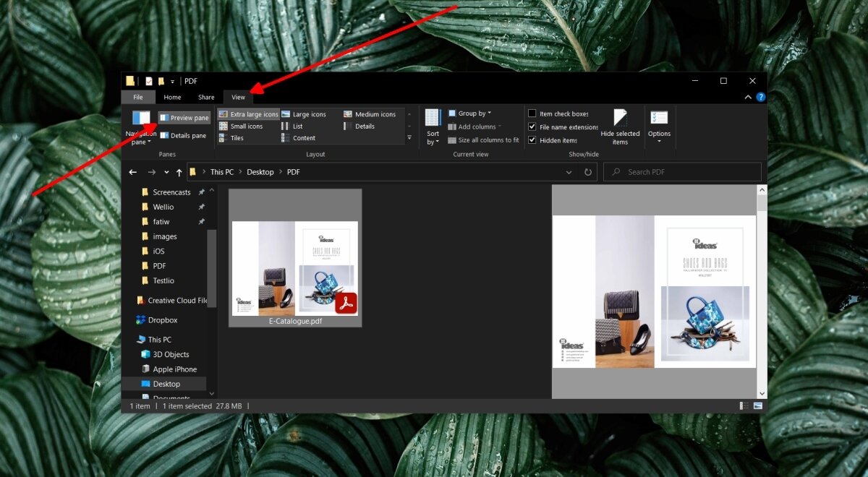This screenshot has height=477, width=868.
Task: Click the Details pane icon
Action: pos(165,135)
